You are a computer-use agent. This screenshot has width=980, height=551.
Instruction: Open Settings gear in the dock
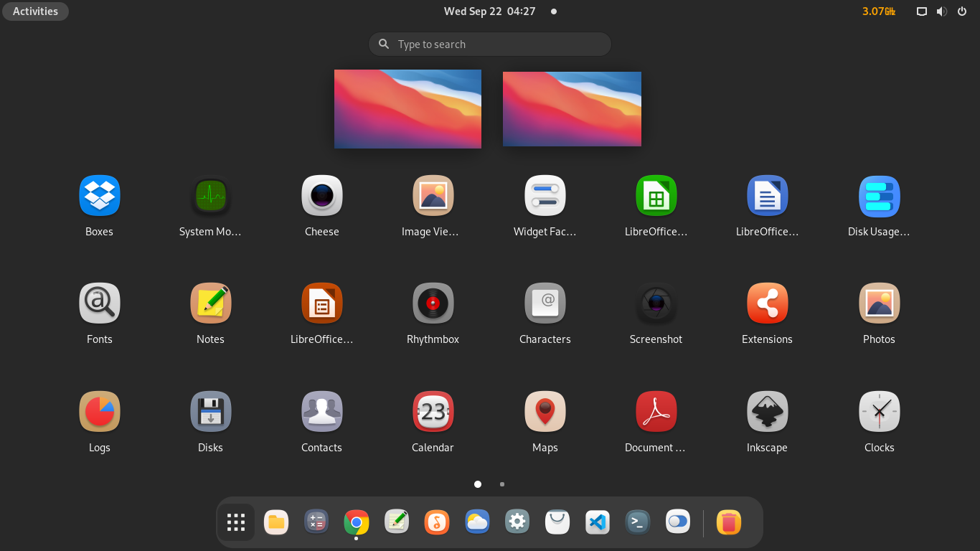click(x=517, y=522)
